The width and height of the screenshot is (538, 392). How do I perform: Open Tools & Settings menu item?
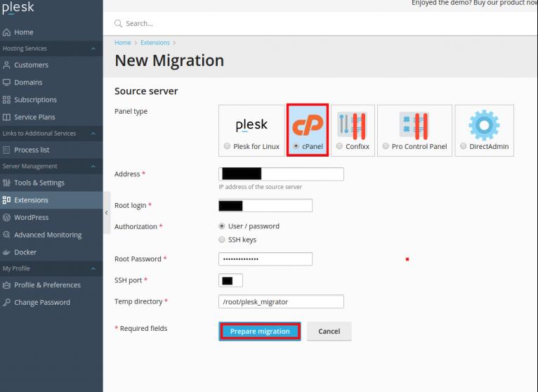(x=39, y=183)
